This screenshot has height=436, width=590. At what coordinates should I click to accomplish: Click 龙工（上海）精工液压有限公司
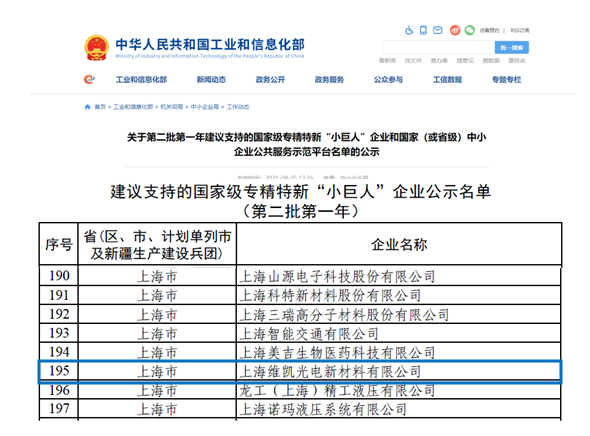tap(337, 390)
